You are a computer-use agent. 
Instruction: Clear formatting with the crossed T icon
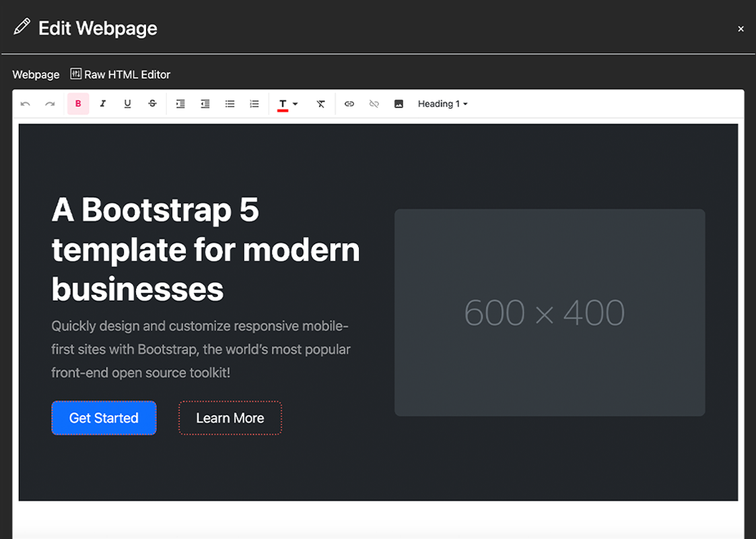(320, 104)
